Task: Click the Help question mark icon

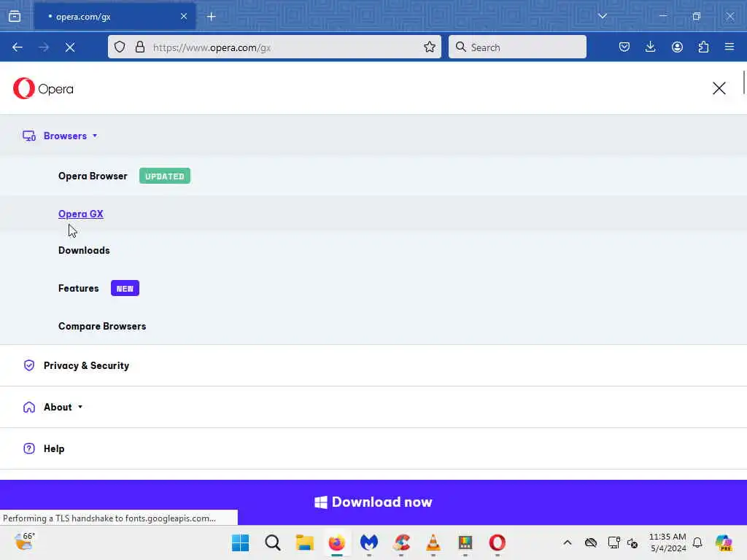Action: pyautogui.click(x=29, y=448)
